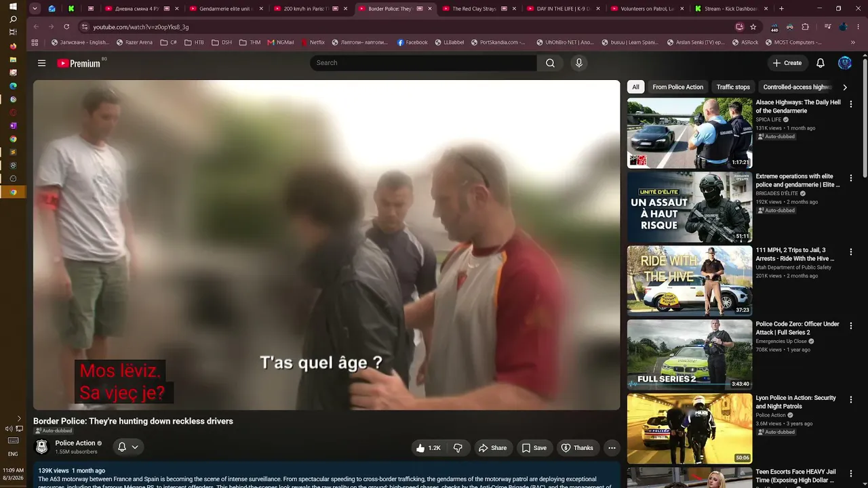This screenshot has width=868, height=488.
Task: Send Thanks to the creator
Action: click(x=577, y=448)
